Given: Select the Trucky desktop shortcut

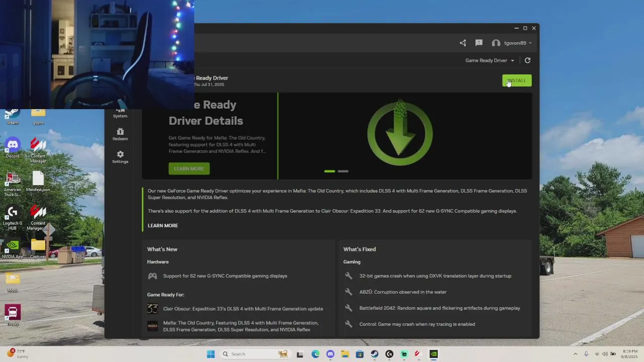Looking at the screenshot, I should [x=13, y=316].
